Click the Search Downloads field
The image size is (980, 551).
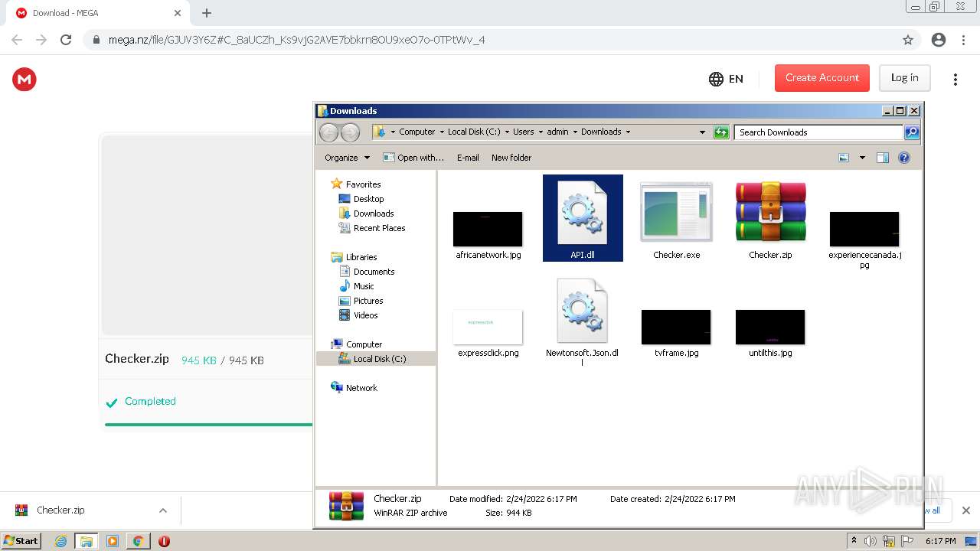818,132
